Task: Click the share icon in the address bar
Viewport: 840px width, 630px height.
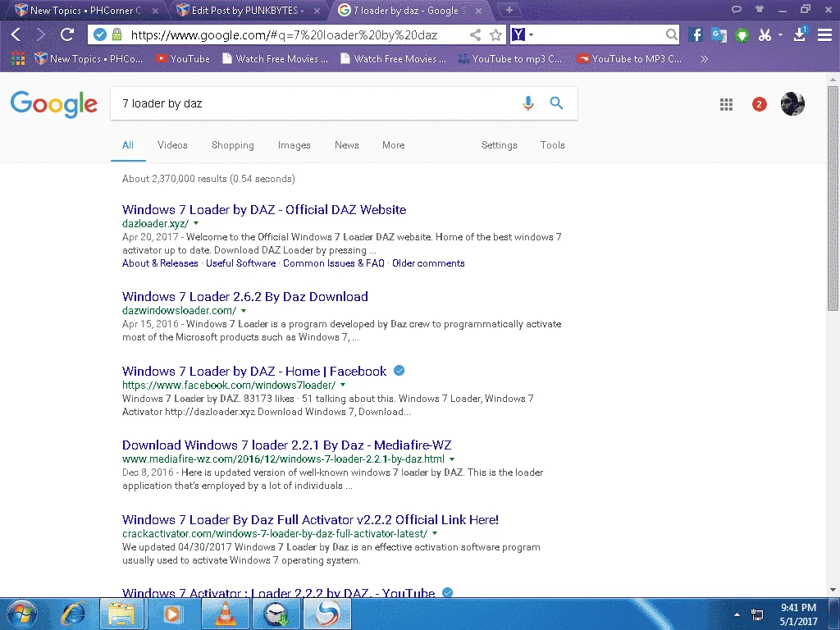Action: coord(475,35)
